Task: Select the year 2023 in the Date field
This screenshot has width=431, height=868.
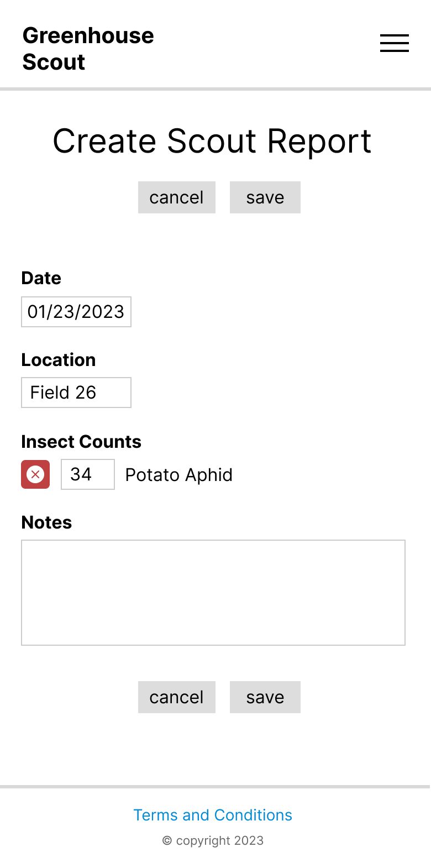Action: tap(103, 312)
